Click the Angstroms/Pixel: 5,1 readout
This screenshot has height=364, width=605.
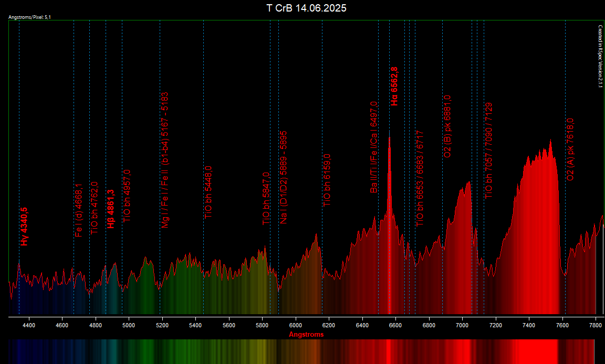tap(29, 17)
